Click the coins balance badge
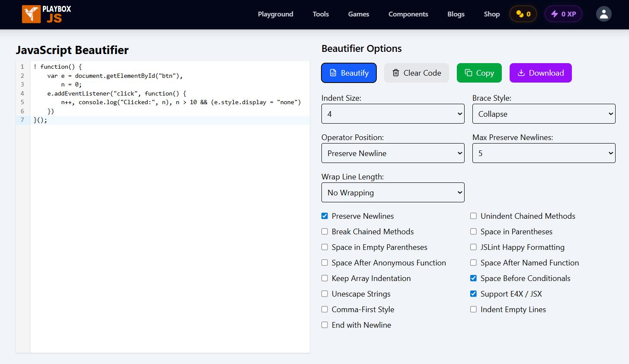This screenshot has width=629, height=364. [523, 14]
